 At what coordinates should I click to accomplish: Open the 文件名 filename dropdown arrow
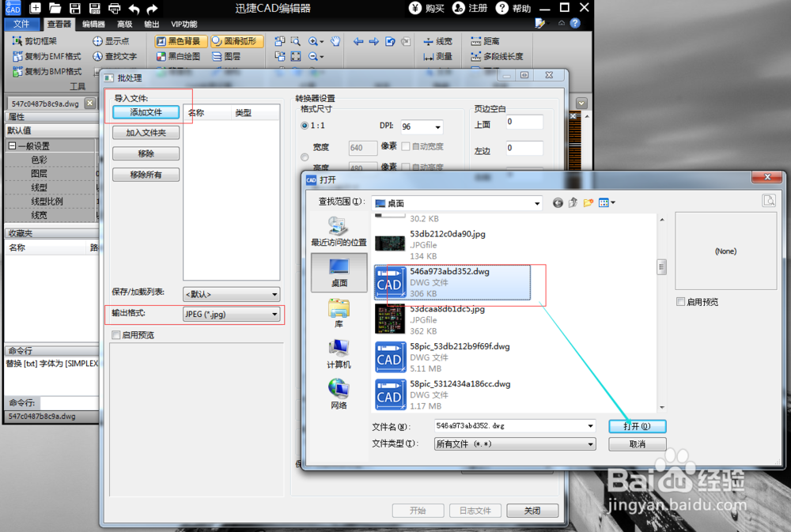point(590,426)
